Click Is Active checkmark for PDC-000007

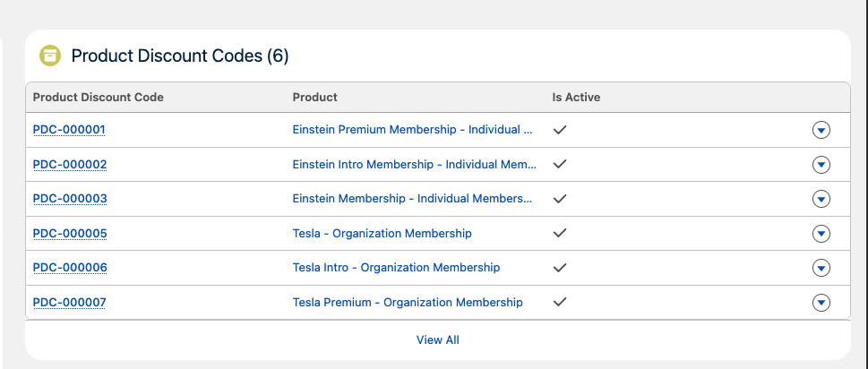(x=560, y=303)
